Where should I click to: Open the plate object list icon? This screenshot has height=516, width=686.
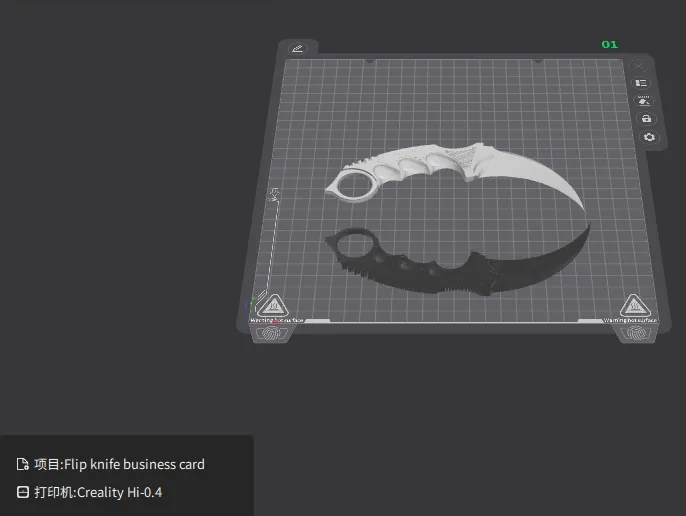[x=641, y=83]
